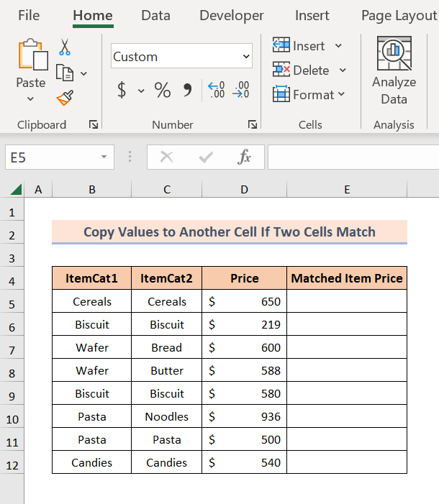Click the Copy icon
The height and width of the screenshot is (504, 439).
tap(64, 73)
